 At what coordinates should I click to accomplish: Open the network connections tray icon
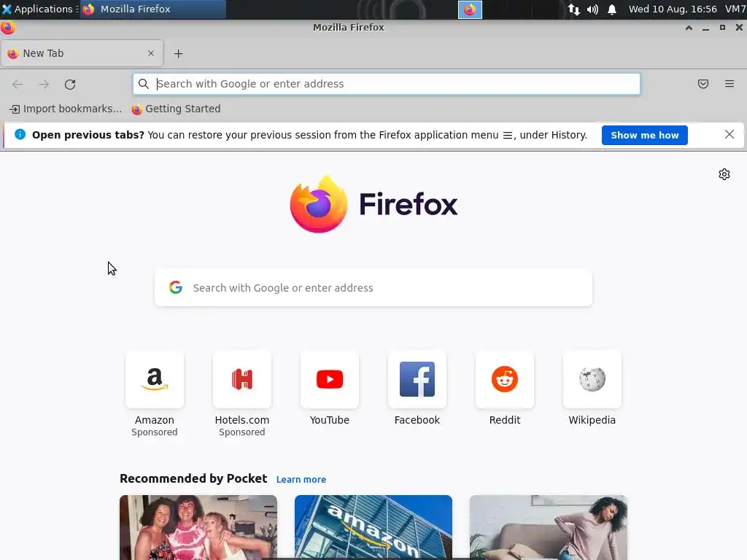pyautogui.click(x=574, y=9)
